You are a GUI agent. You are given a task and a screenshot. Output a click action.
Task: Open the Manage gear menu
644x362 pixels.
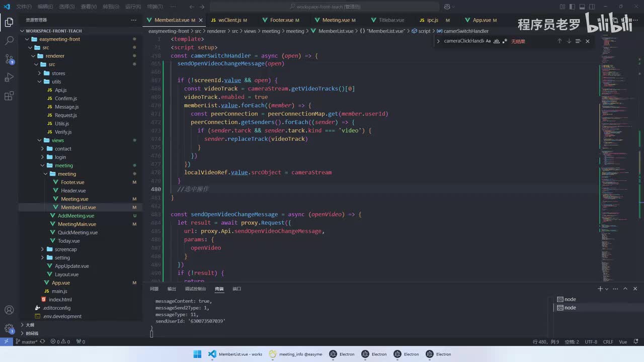point(9,328)
